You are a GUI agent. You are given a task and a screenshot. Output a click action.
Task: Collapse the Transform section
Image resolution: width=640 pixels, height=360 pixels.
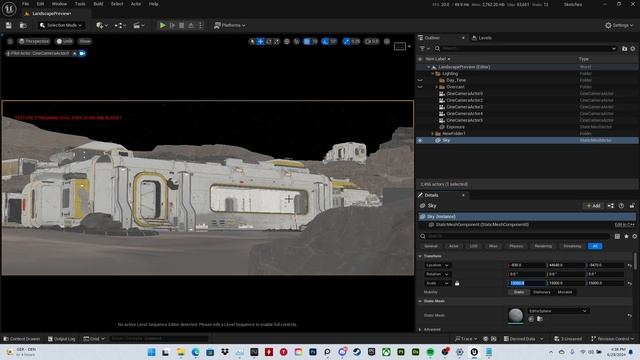420,256
